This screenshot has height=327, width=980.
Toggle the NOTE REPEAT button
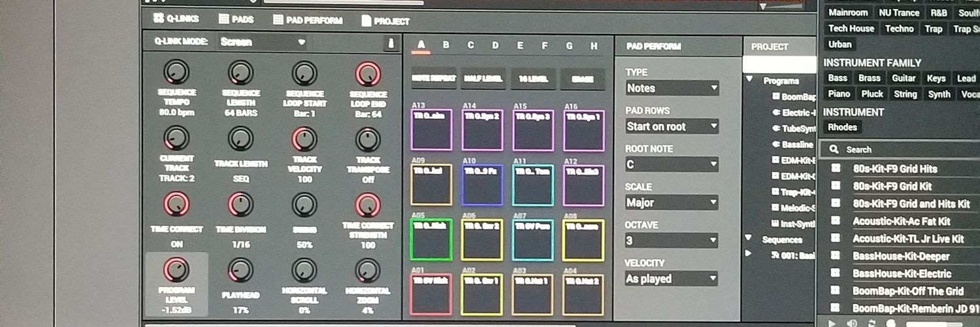434,79
